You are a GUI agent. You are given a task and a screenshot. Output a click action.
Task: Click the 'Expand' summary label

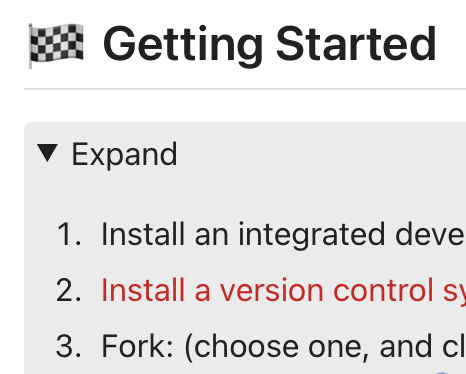tap(124, 154)
